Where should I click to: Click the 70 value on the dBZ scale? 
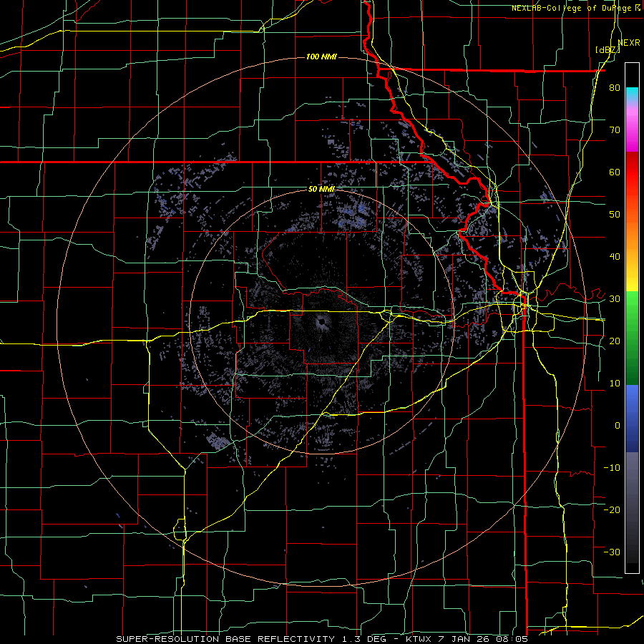(615, 130)
